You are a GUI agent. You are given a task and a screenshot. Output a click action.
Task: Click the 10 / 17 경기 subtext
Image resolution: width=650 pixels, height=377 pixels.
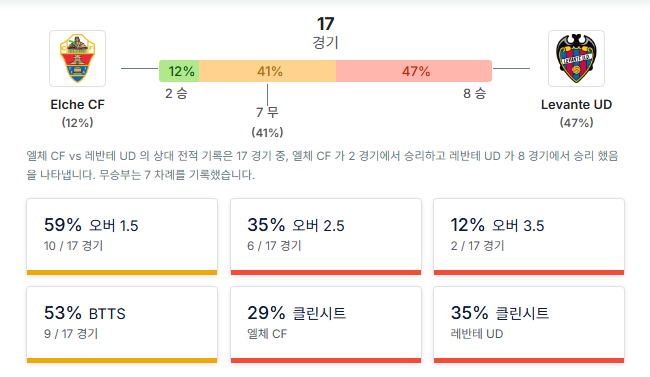73,246
